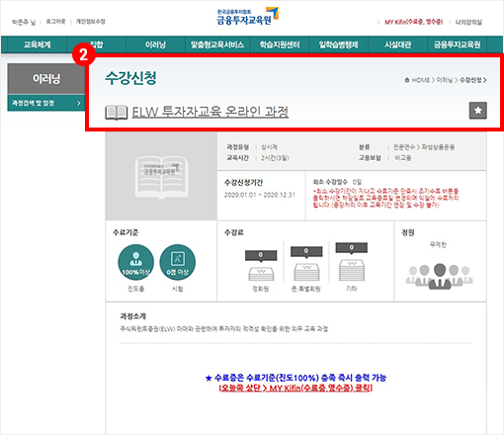Image resolution: width=504 pixels, height=435 pixels.
Task: Open the 금융투자교육원 menu item in nav bar
Action: tap(457, 44)
